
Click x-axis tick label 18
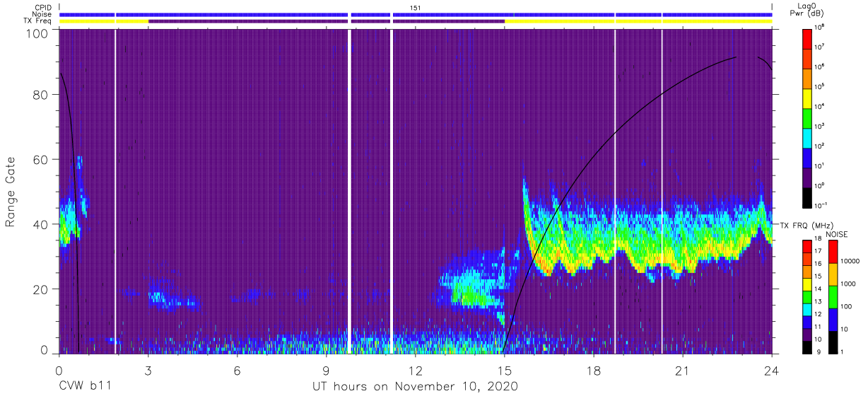[x=593, y=371]
